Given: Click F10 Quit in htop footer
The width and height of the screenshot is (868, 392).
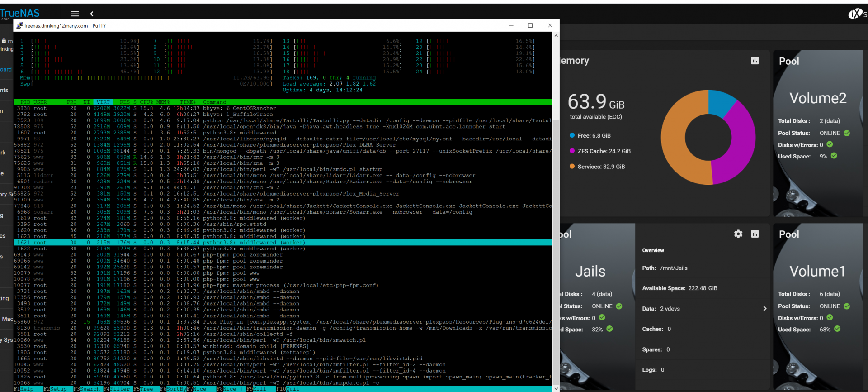Looking at the screenshot, I should [288, 389].
